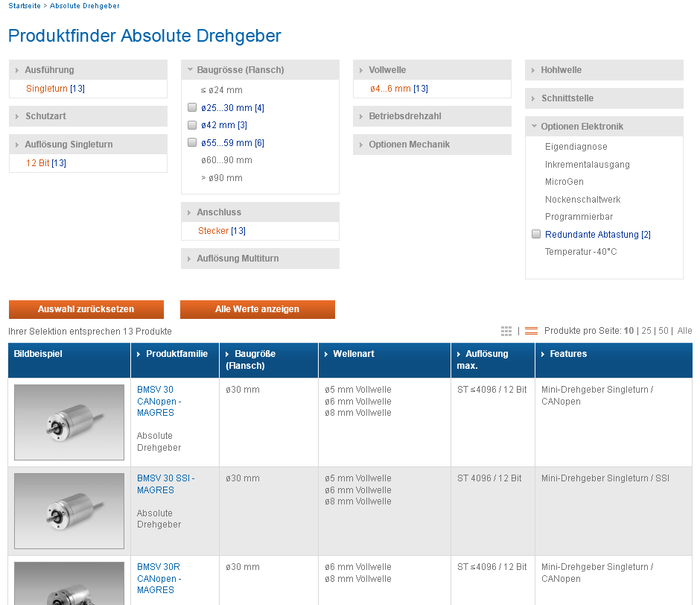Remove the 12 Bit [13] selection
700x605 pixels.
[46, 163]
